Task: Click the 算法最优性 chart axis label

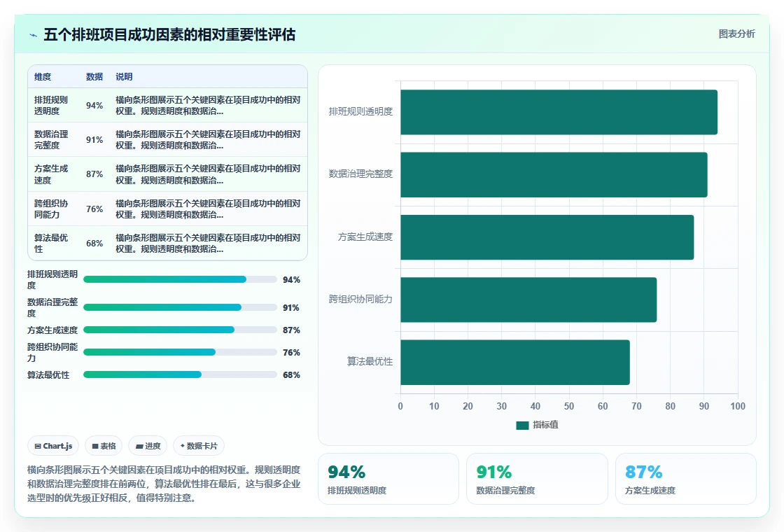Action: tap(370, 361)
